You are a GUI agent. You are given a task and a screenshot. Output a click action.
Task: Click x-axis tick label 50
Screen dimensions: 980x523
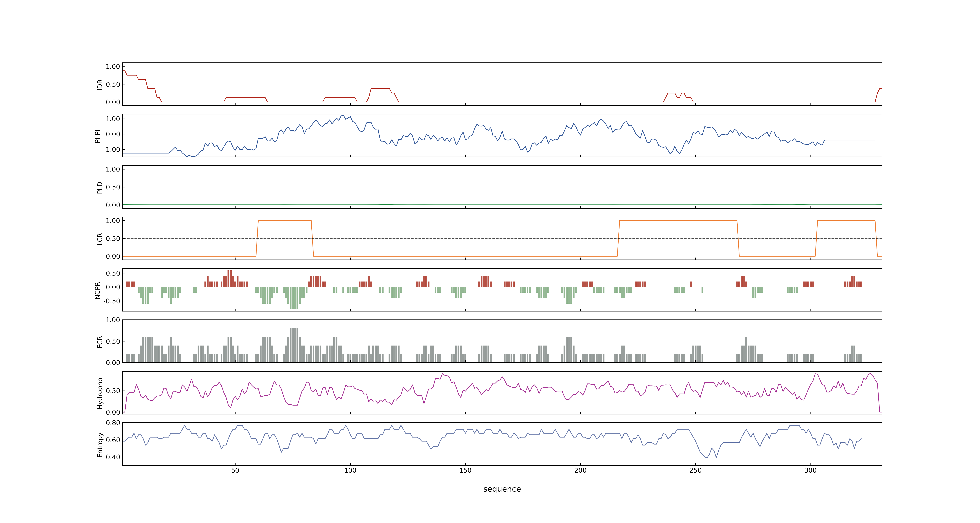tap(235, 470)
